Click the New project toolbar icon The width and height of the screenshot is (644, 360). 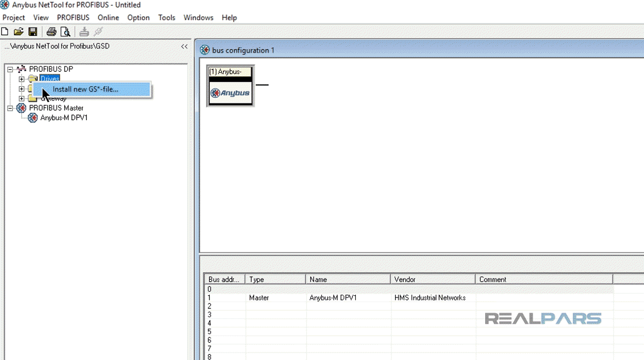pos(5,32)
